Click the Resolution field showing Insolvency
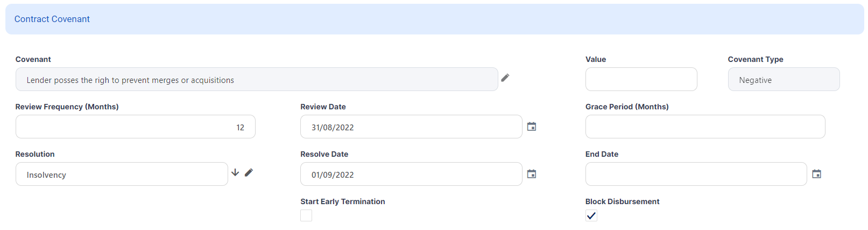The height and width of the screenshot is (230, 868). coord(122,174)
